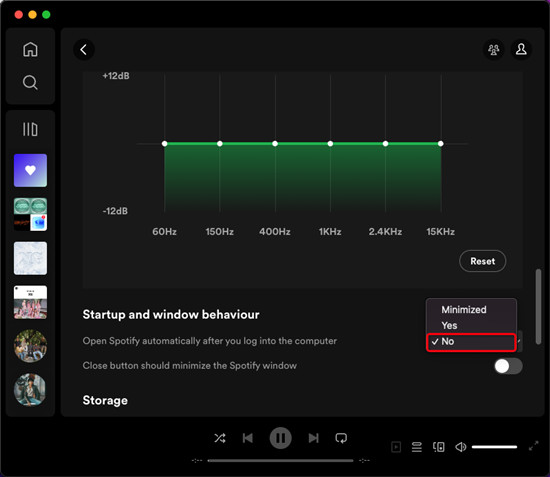Image resolution: width=550 pixels, height=477 pixels.
Task: Toggle close button minimizes Spotify window
Action: tap(508, 366)
